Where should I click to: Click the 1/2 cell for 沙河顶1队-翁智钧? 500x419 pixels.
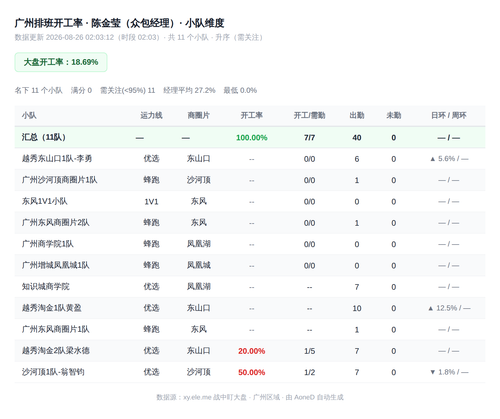coord(309,372)
